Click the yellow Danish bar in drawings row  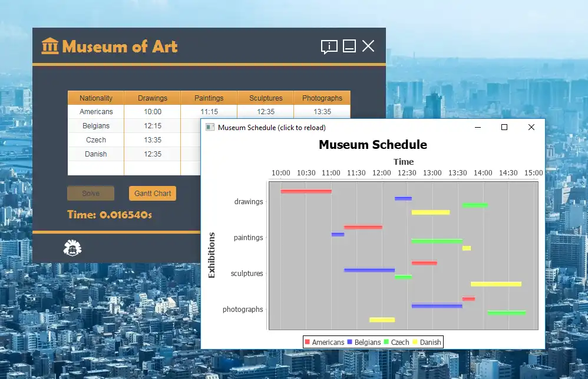click(431, 212)
